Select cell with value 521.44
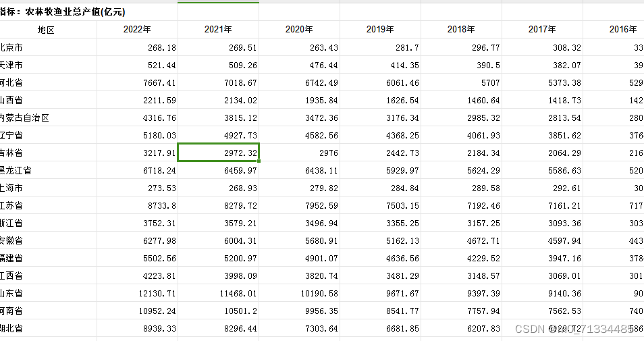Image resolution: width=644 pixels, height=341 pixels. (137, 65)
